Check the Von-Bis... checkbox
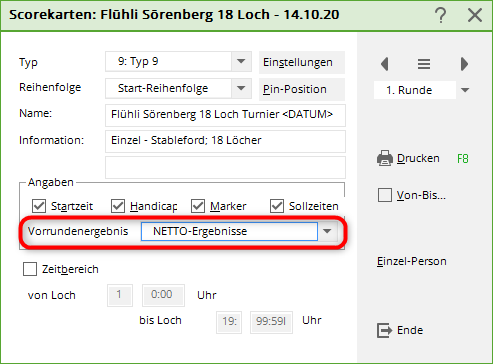The image size is (493, 364). coord(385,195)
